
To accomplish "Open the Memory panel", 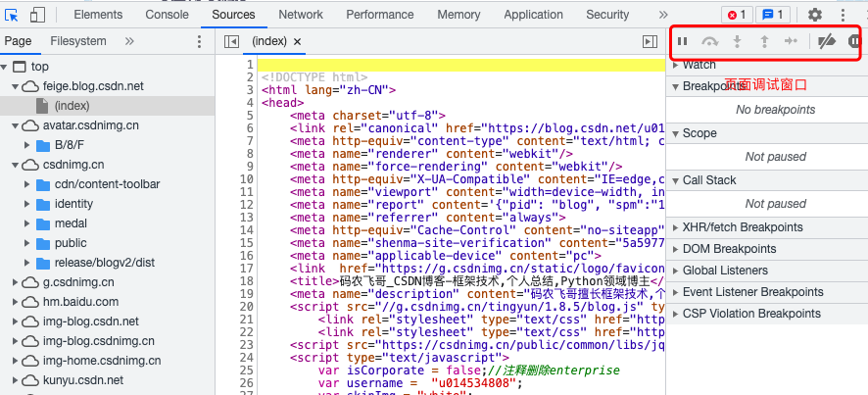I will point(458,15).
